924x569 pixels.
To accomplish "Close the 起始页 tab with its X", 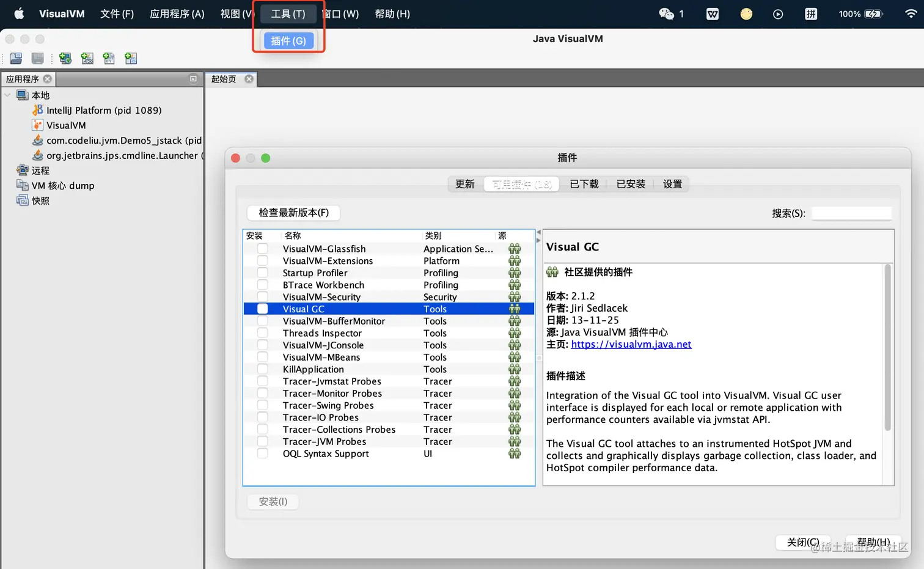I will [249, 79].
